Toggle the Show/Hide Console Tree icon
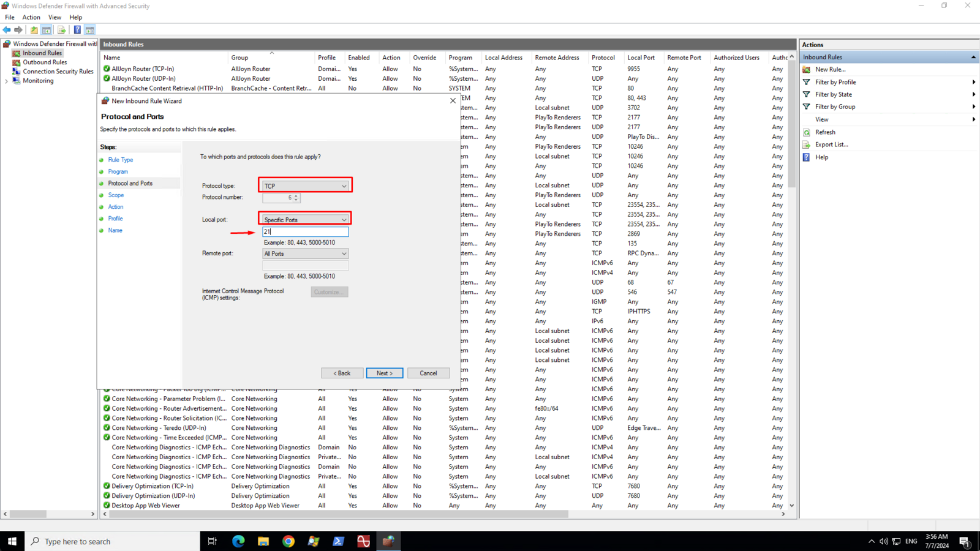The image size is (980, 551). (x=47, y=30)
